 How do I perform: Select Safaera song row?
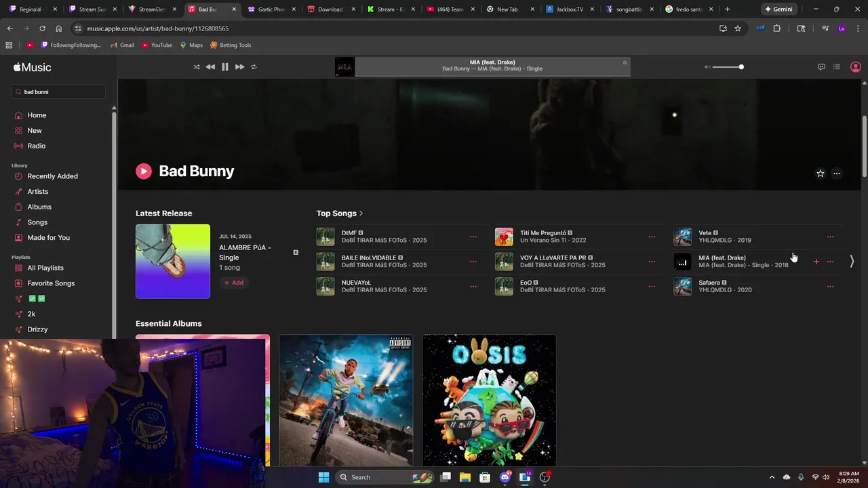tap(758, 286)
